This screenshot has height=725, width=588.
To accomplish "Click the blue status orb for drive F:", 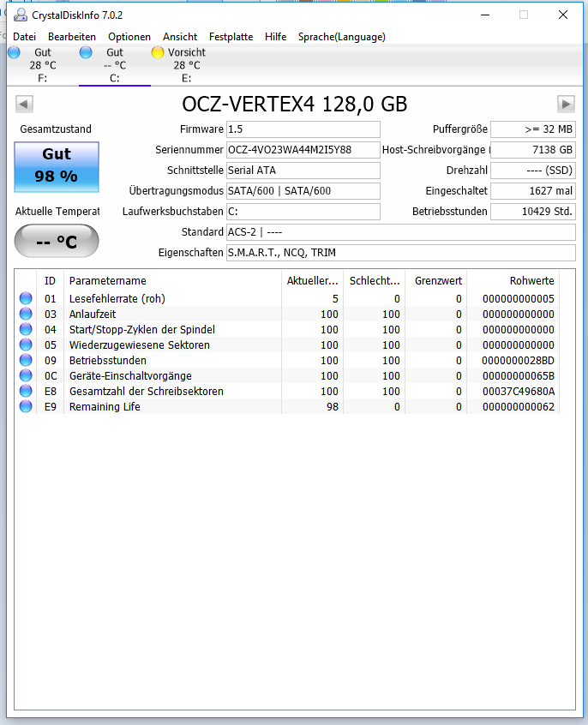I will click(x=15, y=52).
